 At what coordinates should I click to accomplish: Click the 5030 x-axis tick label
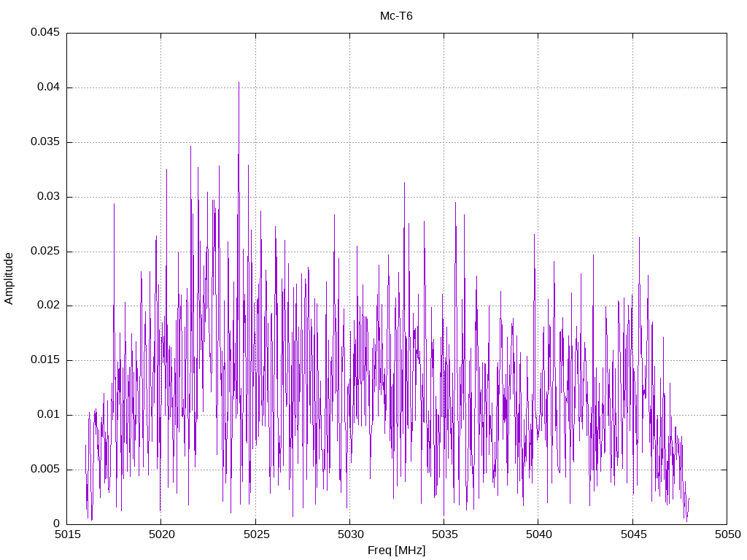[349, 535]
